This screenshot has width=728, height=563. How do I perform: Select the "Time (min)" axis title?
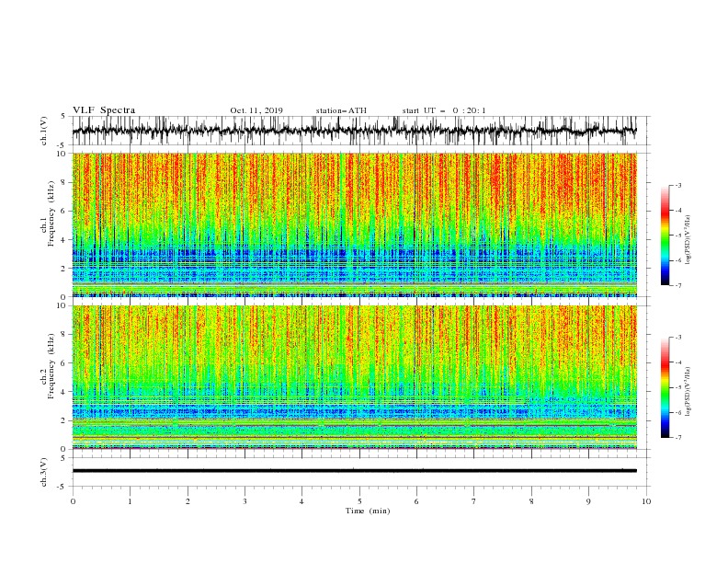tap(368, 511)
